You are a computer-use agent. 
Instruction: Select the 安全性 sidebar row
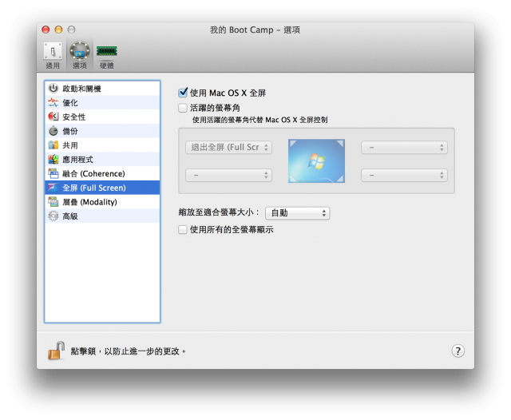[x=102, y=117]
